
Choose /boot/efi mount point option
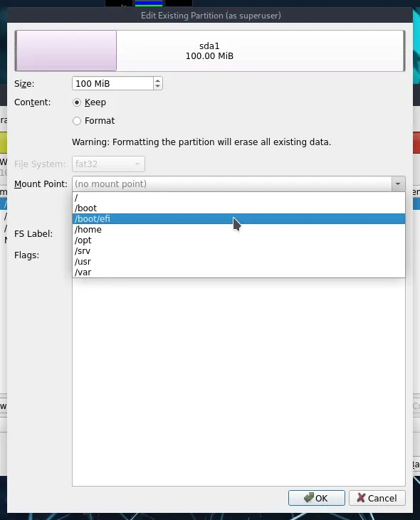pos(239,219)
